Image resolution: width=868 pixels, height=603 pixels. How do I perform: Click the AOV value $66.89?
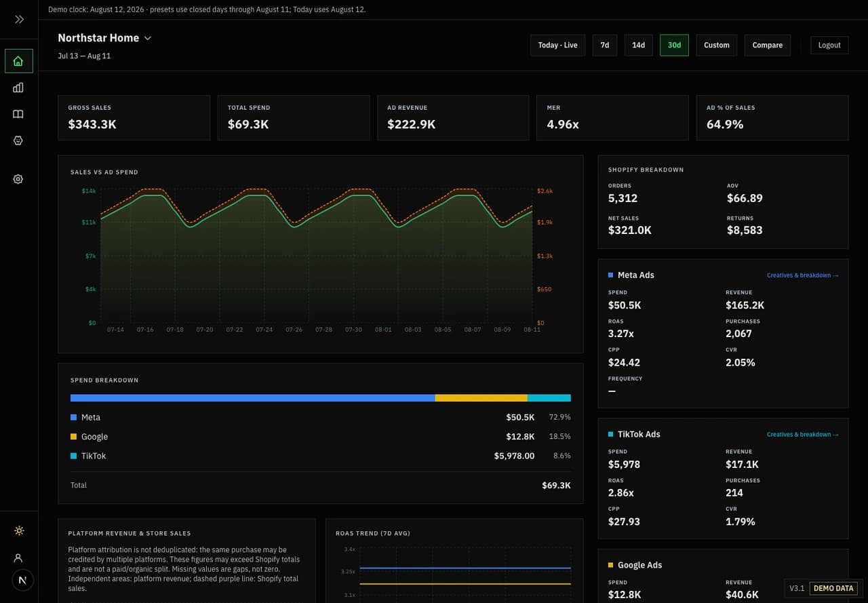click(745, 199)
